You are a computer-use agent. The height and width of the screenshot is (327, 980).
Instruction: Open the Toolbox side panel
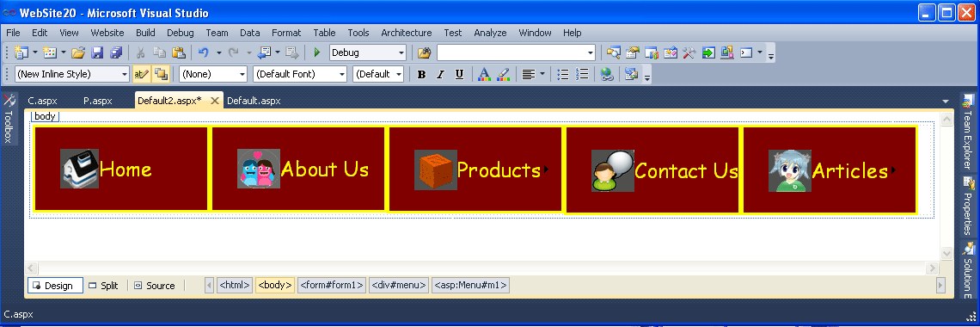[x=9, y=120]
